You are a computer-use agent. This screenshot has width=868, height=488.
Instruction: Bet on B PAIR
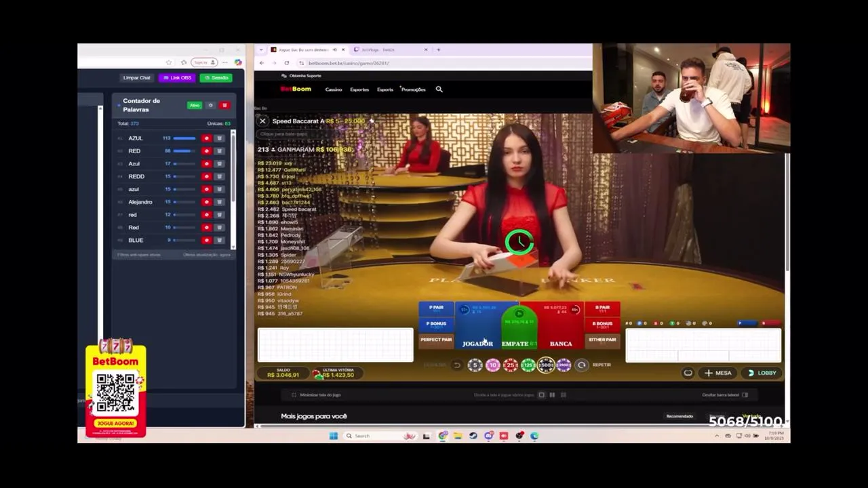click(x=602, y=308)
